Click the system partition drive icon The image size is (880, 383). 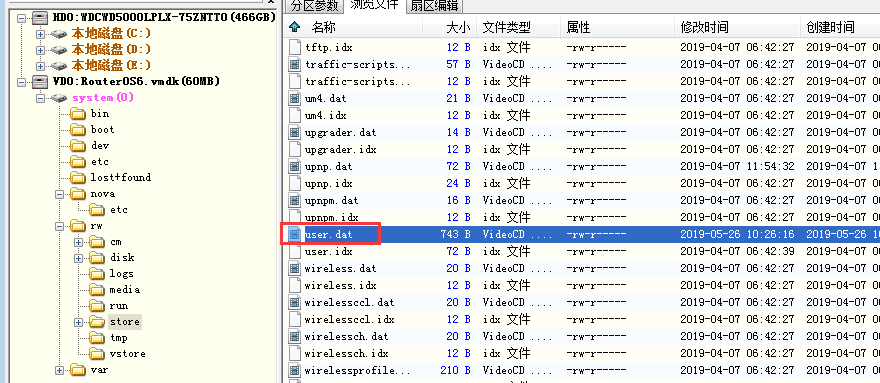coord(58,98)
